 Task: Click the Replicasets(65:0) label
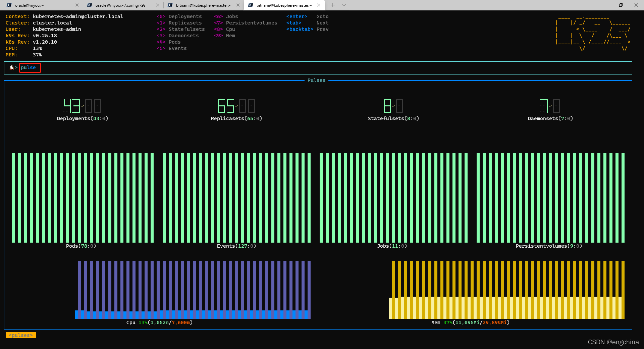(x=236, y=118)
